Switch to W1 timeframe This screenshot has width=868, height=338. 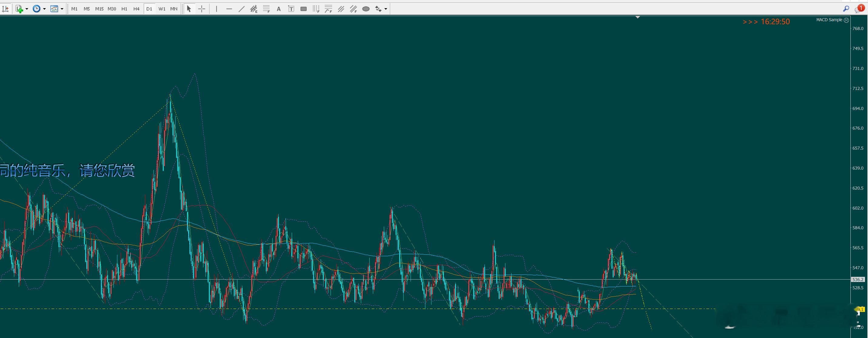tap(162, 9)
